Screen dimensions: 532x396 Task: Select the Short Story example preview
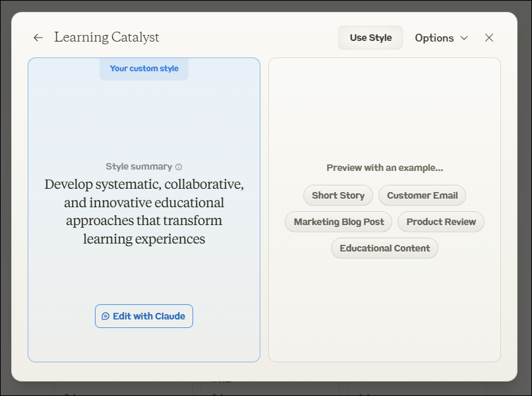[x=338, y=195]
